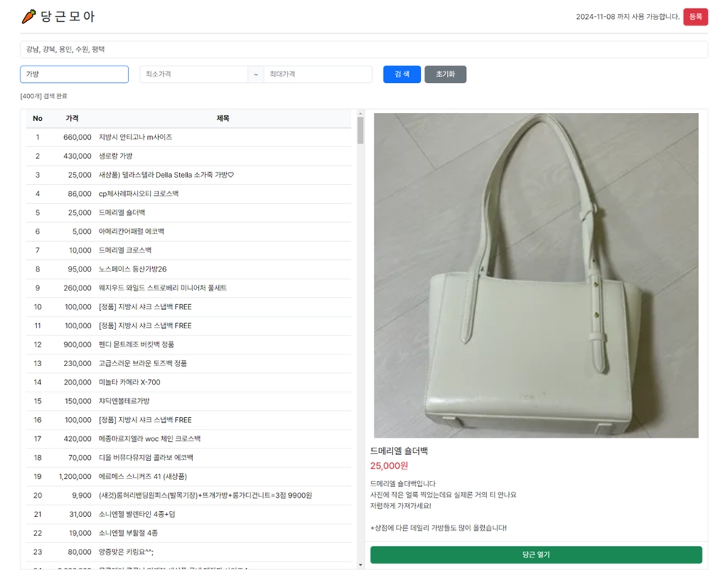
Task: Click the 최대가격 maximum price field
Action: click(x=317, y=74)
